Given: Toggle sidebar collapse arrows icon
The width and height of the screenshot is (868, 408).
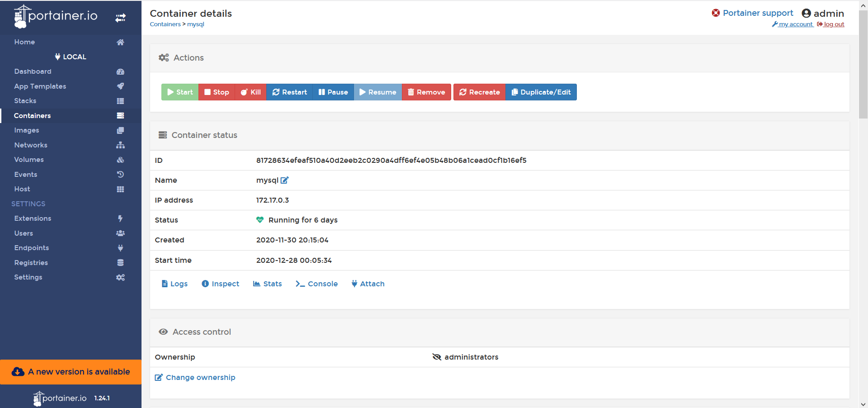Looking at the screenshot, I should tap(120, 18).
